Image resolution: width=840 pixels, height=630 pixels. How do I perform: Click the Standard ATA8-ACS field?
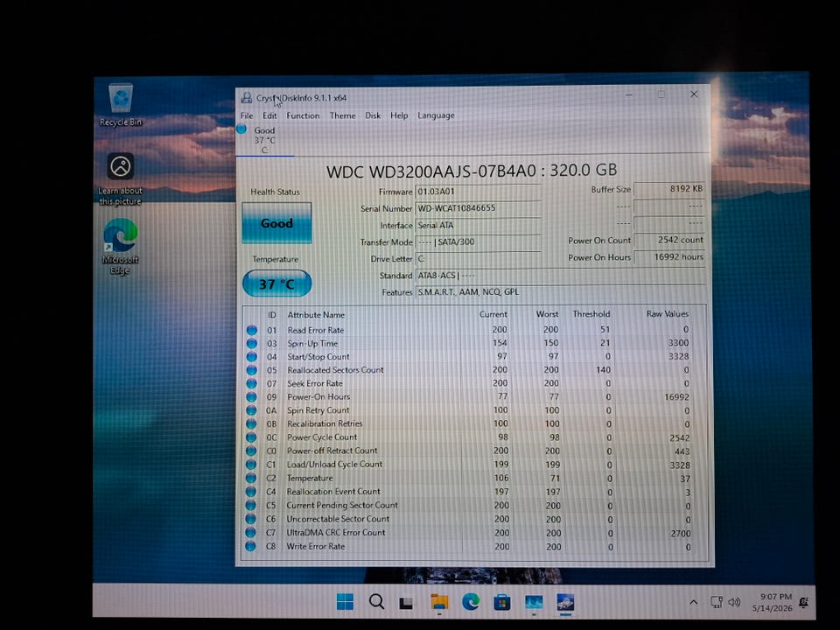[x=560, y=276]
